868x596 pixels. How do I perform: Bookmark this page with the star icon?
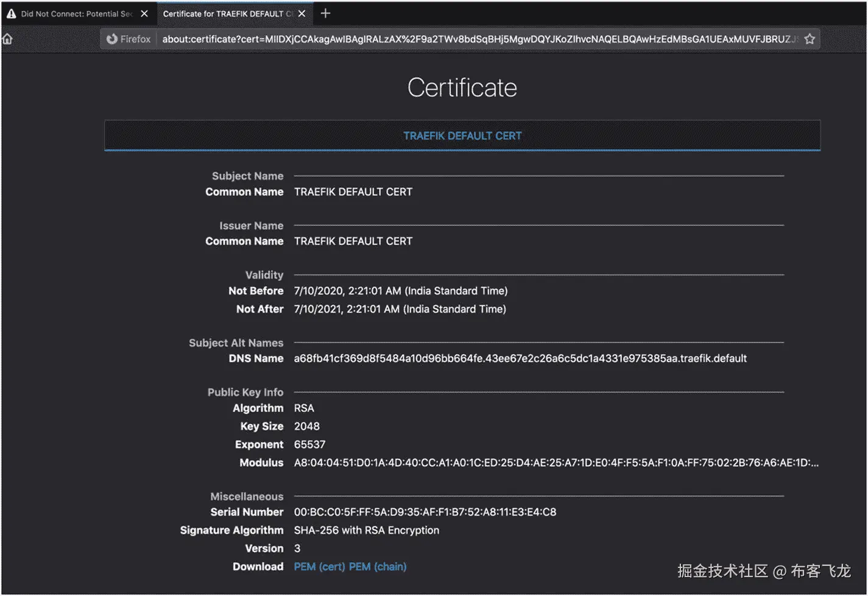810,39
